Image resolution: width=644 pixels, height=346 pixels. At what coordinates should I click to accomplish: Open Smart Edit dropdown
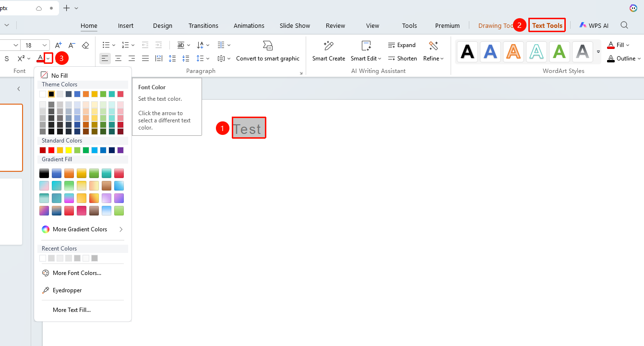366,51
